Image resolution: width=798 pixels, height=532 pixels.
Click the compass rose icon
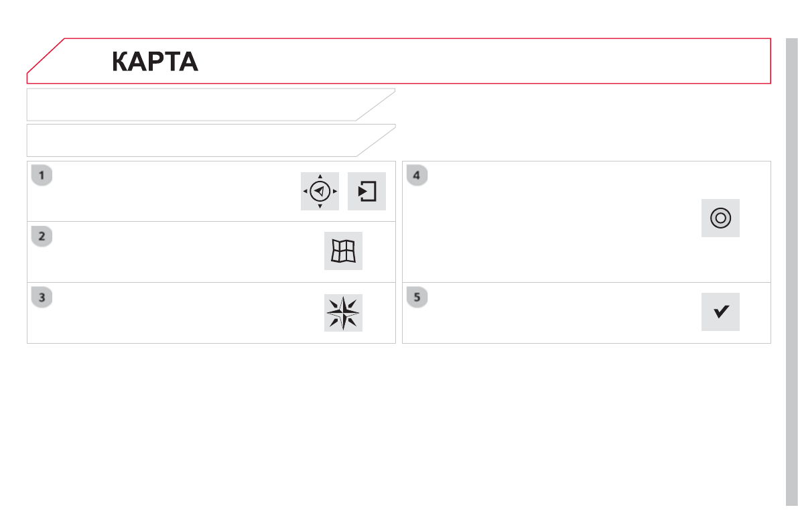[343, 312]
